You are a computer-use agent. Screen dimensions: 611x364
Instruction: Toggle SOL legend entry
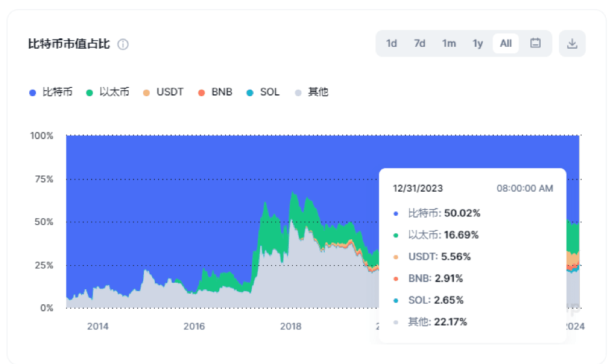point(269,92)
